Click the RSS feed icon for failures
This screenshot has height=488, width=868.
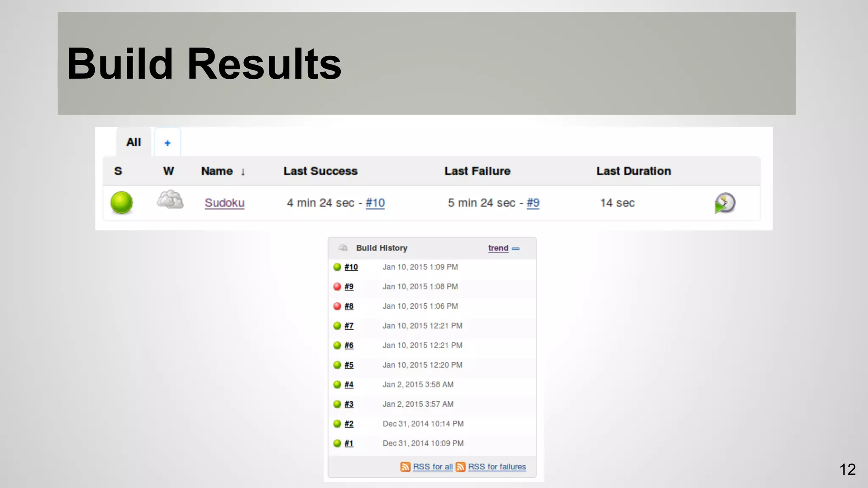pyautogui.click(x=461, y=467)
